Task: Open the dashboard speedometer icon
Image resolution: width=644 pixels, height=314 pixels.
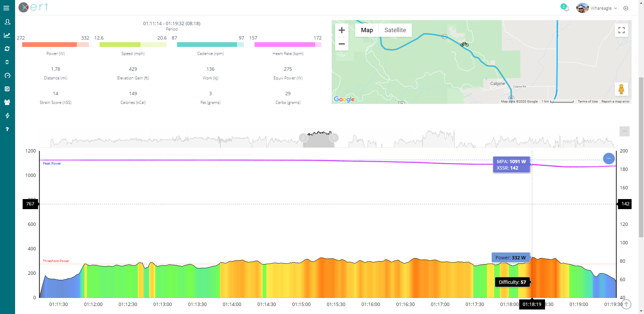Action: click(7, 75)
